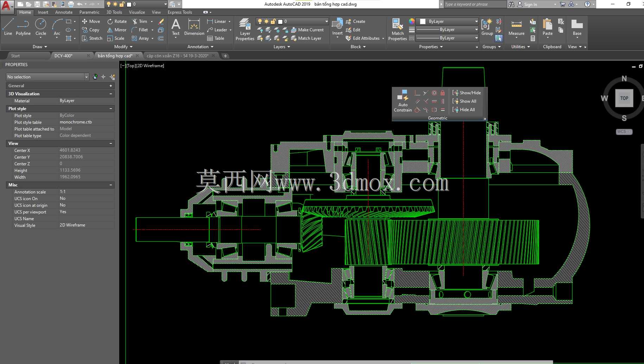644x364 pixels.
Task: Click Show/Hide geometric constraints
Action: tap(467, 93)
